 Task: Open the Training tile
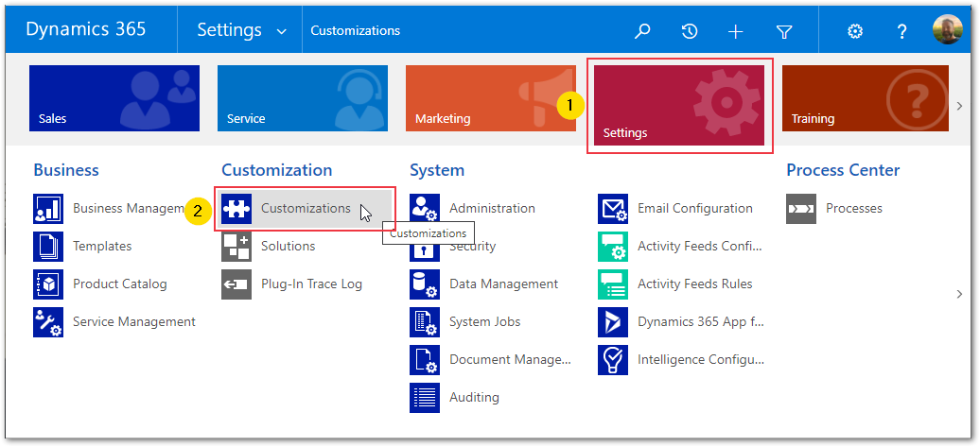(866, 98)
